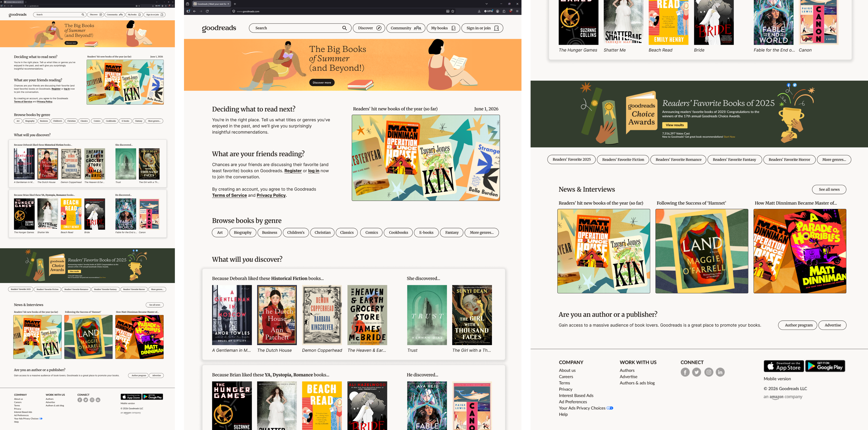Click the Search field in the center window
The height and width of the screenshot is (430, 868).
click(x=300, y=28)
